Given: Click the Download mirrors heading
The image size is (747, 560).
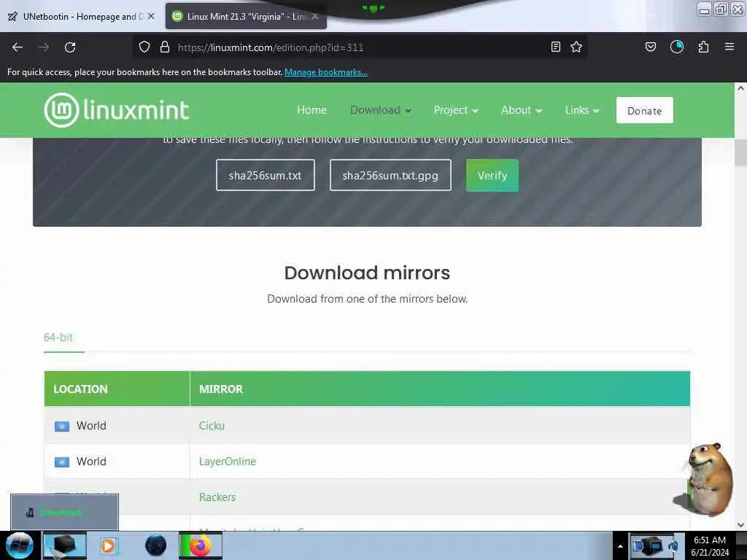Looking at the screenshot, I should [367, 273].
